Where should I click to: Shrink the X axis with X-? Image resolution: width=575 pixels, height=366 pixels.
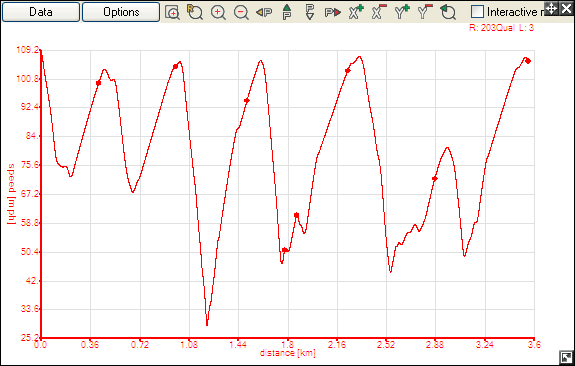[379, 12]
